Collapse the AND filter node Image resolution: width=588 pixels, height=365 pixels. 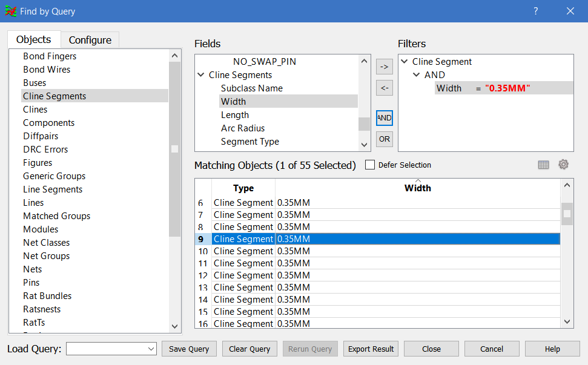point(417,75)
